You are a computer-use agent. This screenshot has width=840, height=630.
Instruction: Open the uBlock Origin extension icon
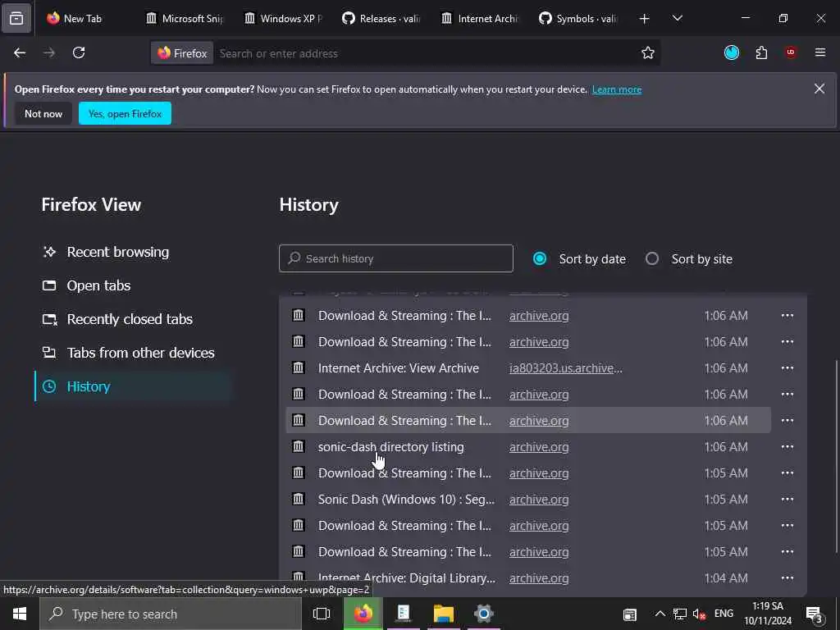(791, 52)
